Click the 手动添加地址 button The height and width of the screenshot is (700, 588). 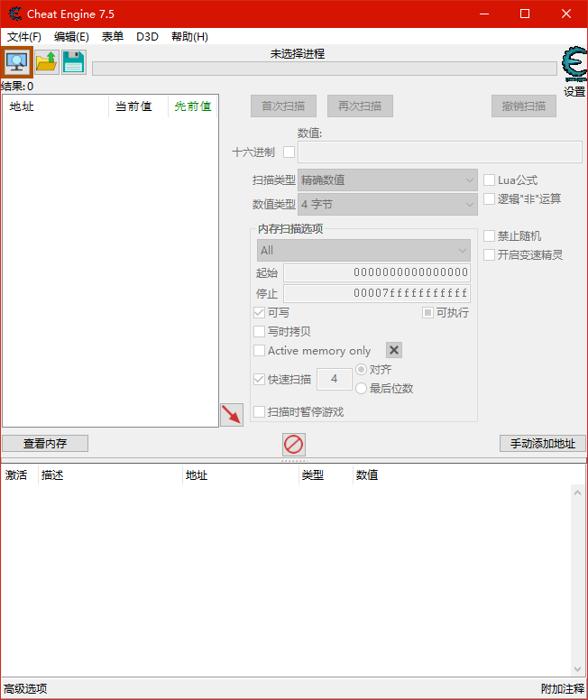(543, 443)
